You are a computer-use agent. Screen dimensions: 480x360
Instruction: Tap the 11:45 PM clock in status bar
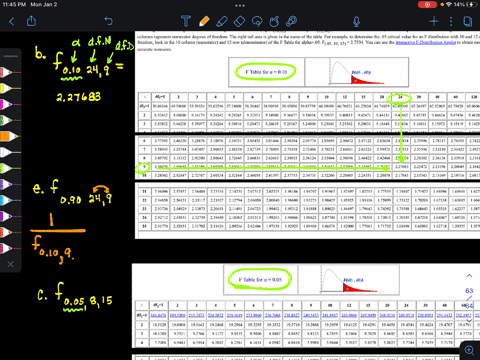coord(14,5)
